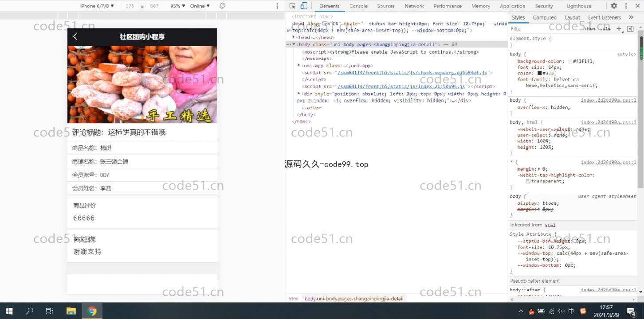This screenshot has width=644, height=319.
Task: Click html breadcrumb in Elements footer
Action: [293, 299]
